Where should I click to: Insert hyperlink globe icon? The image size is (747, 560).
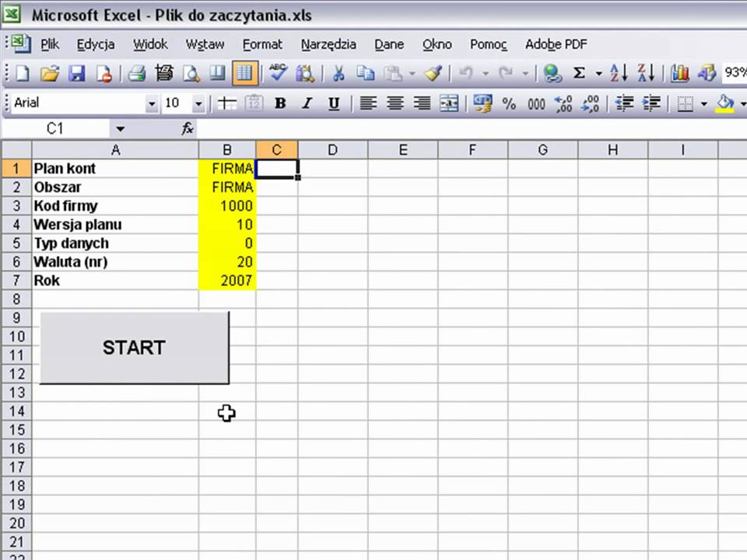click(552, 73)
